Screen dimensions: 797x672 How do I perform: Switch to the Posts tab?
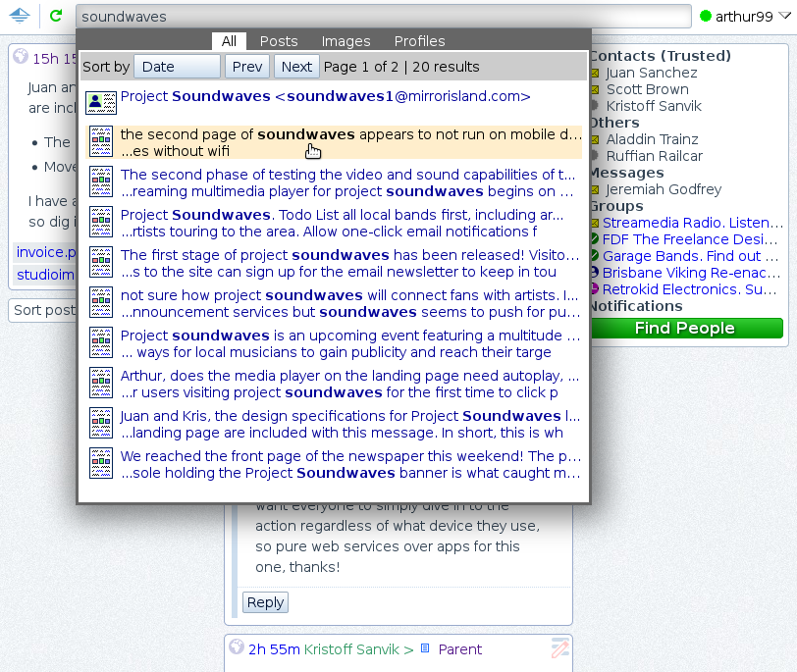click(279, 41)
